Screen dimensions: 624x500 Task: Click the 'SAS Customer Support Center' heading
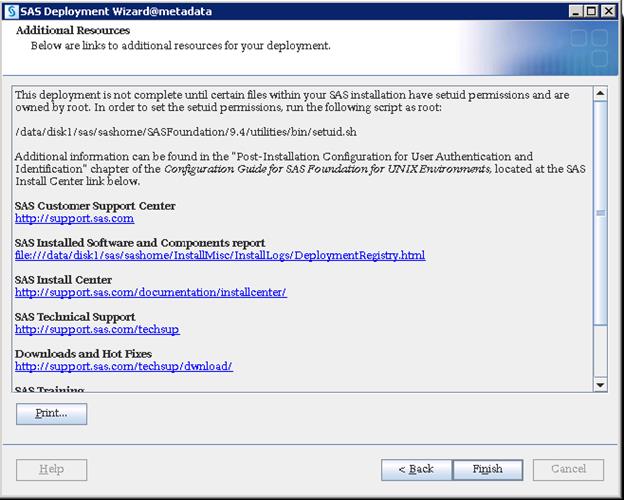click(95, 206)
